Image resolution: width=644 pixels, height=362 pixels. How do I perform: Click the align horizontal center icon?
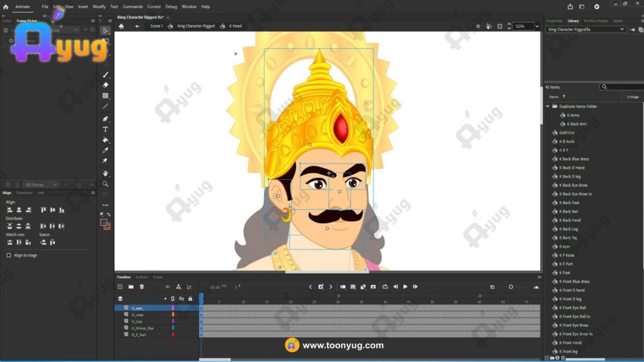pos(19,210)
